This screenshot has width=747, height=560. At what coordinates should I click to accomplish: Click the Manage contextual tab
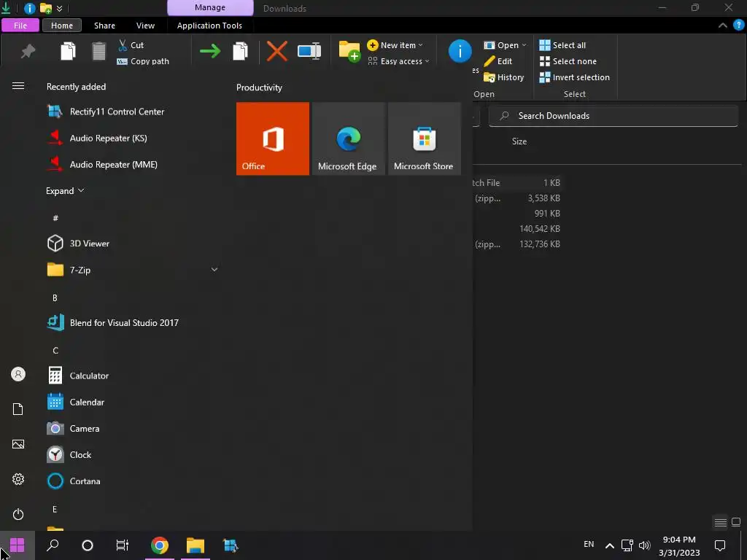(210, 7)
